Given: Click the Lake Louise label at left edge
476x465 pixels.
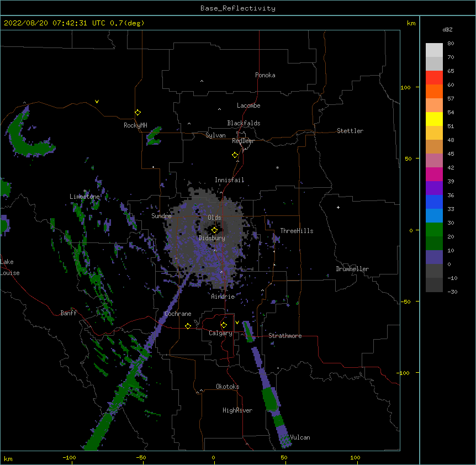Looking at the screenshot, I should [x=10, y=267].
